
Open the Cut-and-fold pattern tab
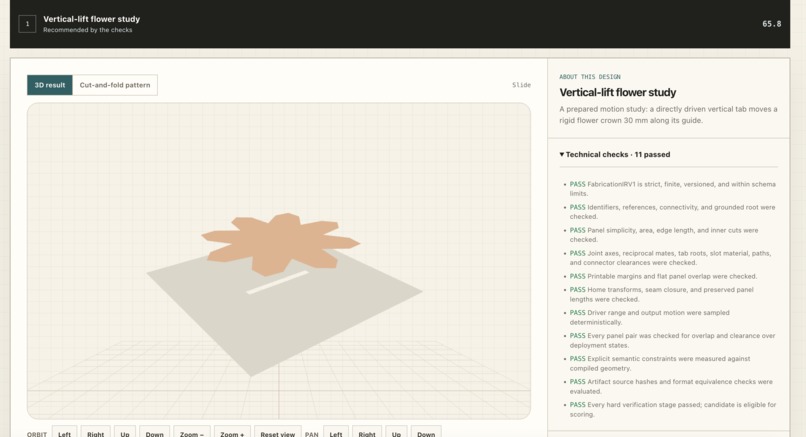click(x=115, y=85)
